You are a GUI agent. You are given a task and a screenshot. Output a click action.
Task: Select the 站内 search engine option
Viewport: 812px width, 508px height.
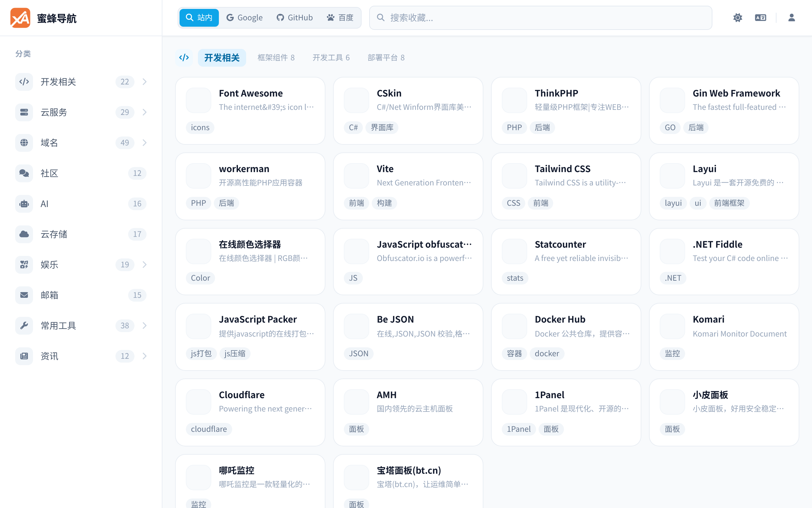coord(199,17)
